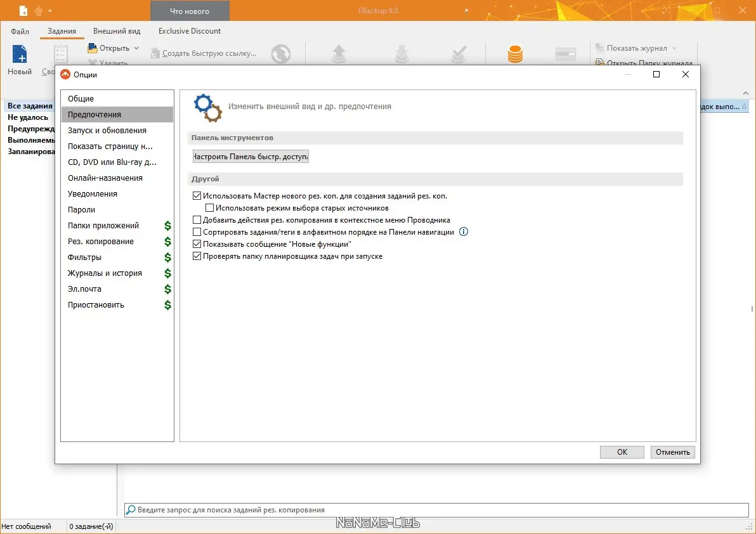The height and width of the screenshot is (534, 756).
Task: Click the Properties clipboard icon in ribbon
Action: (x=62, y=54)
